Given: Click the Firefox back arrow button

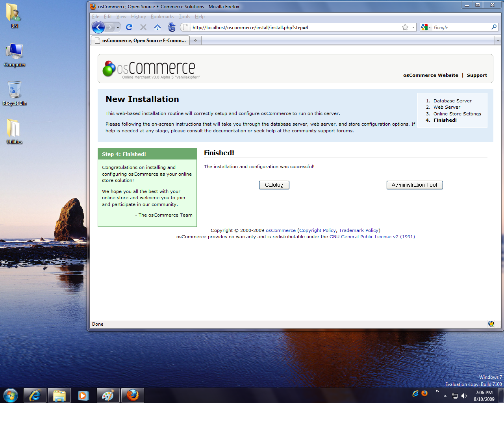Looking at the screenshot, I should (98, 27).
